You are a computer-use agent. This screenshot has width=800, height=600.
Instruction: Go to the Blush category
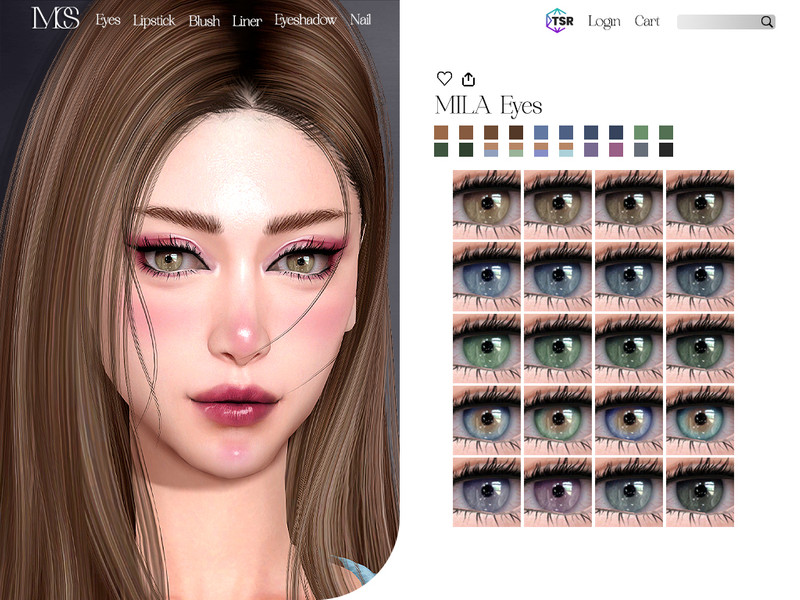tap(204, 20)
